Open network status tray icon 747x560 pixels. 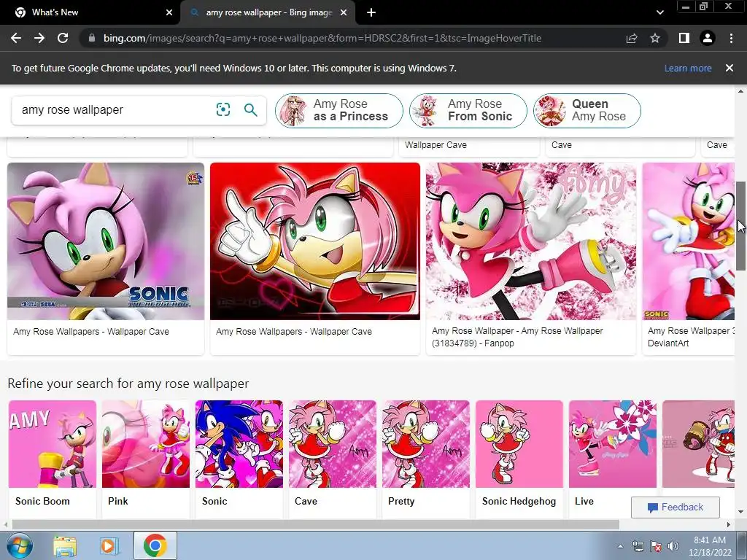[x=638, y=546]
